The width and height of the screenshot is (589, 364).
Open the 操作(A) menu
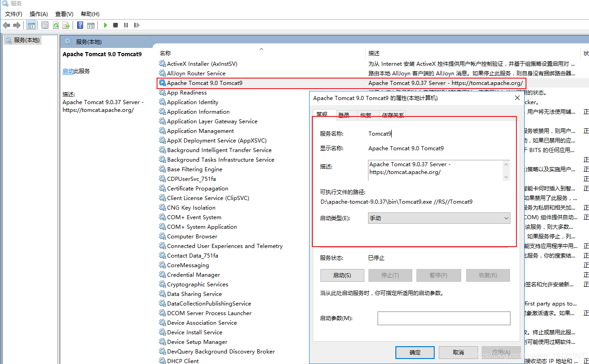coord(39,14)
